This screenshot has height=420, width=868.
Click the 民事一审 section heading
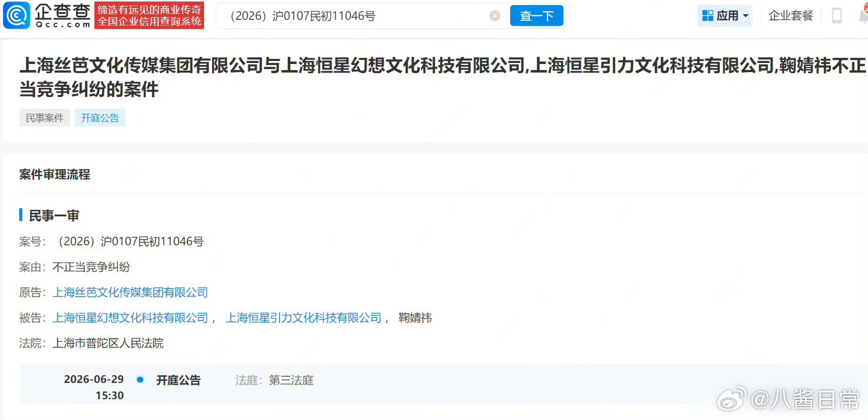click(54, 216)
